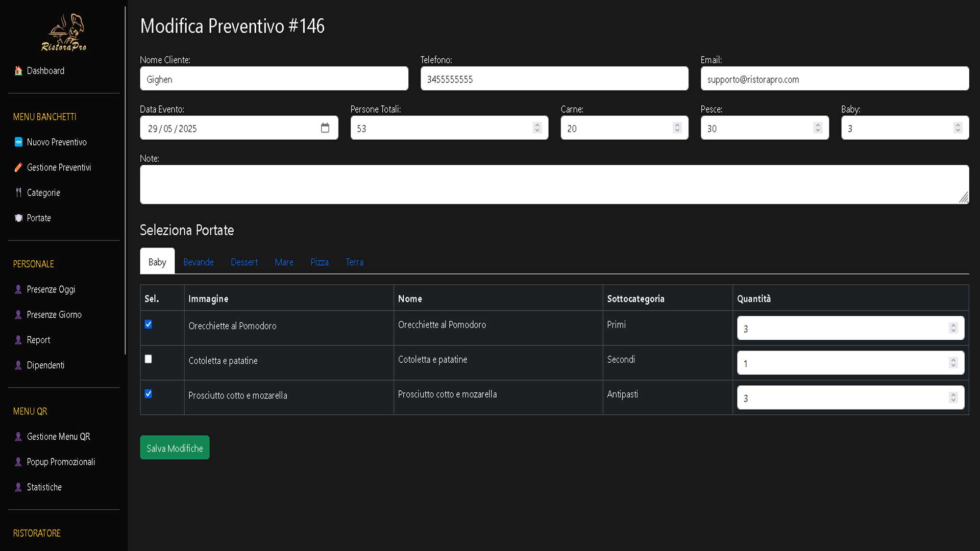Screen dimensions: 980x551
Task: Click the RistoraPro chef logo
Action: point(64,32)
